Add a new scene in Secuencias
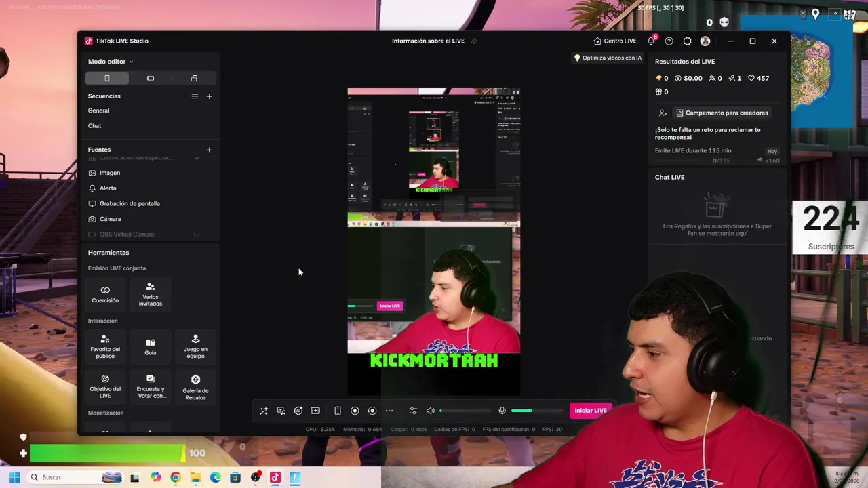 pos(209,96)
